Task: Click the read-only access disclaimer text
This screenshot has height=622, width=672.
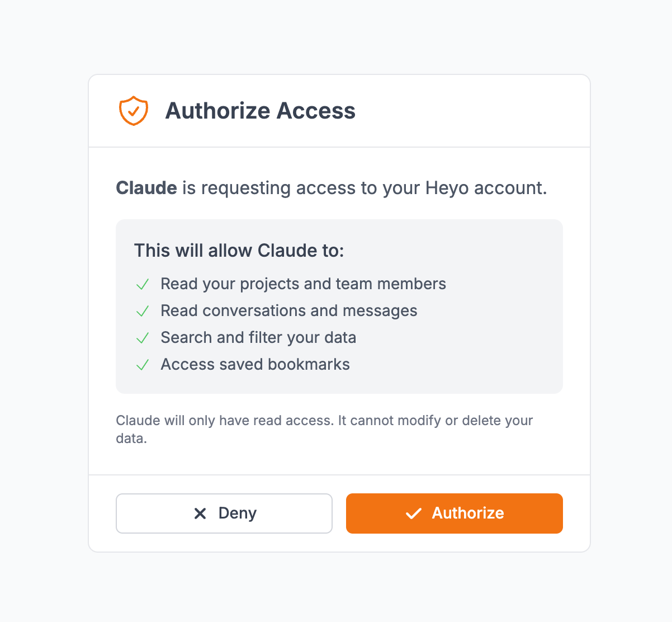Action: click(324, 429)
